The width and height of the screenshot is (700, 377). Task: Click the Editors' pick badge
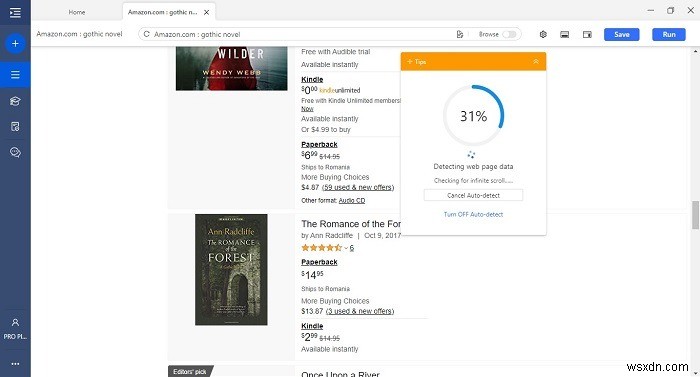point(191,372)
